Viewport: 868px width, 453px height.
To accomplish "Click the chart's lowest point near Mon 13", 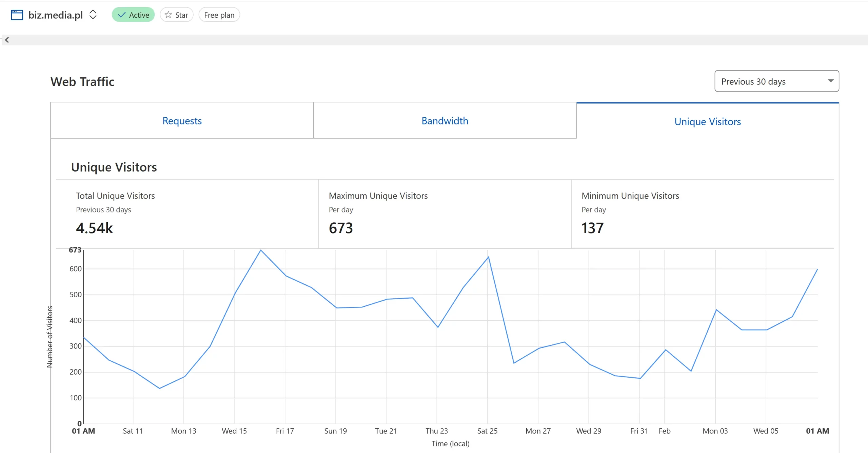I will pos(159,388).
